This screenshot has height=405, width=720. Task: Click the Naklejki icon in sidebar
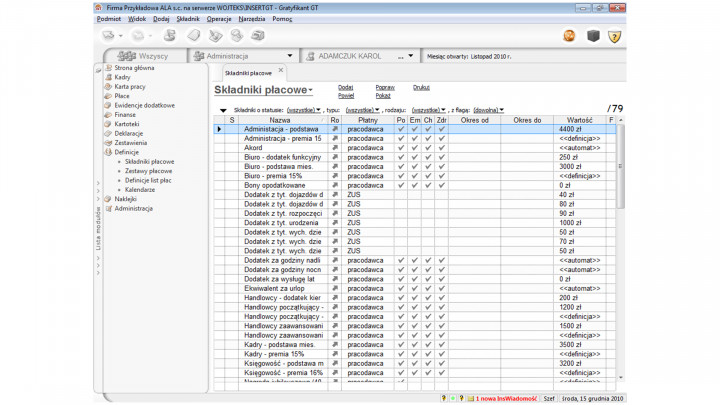click(109, 199)
